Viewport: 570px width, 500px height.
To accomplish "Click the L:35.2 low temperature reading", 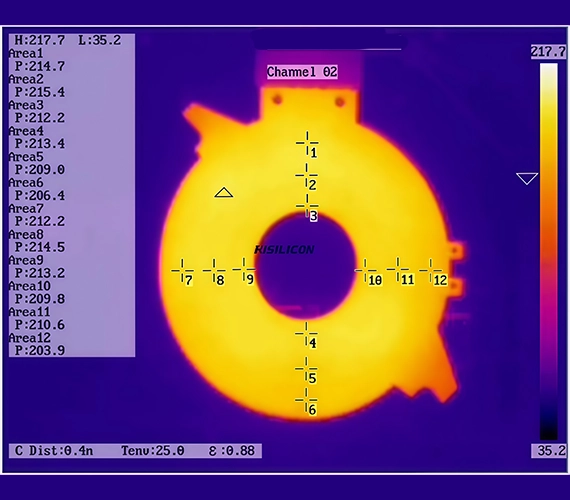I will click(x=100, y=40).
